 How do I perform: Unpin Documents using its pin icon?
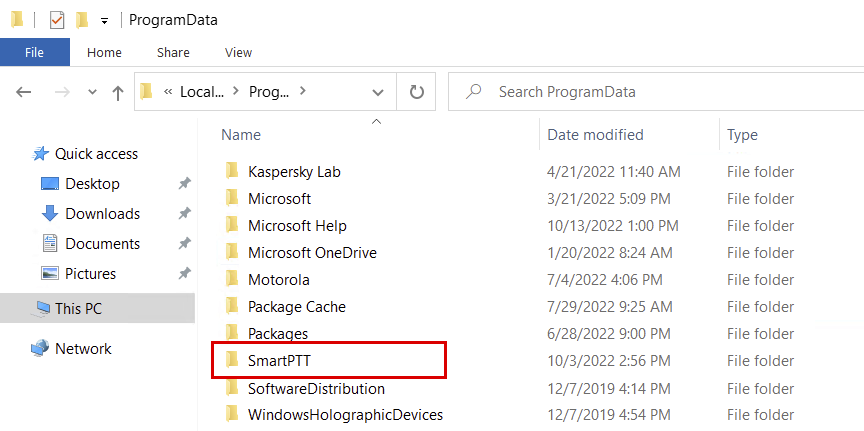click(185, 244)
